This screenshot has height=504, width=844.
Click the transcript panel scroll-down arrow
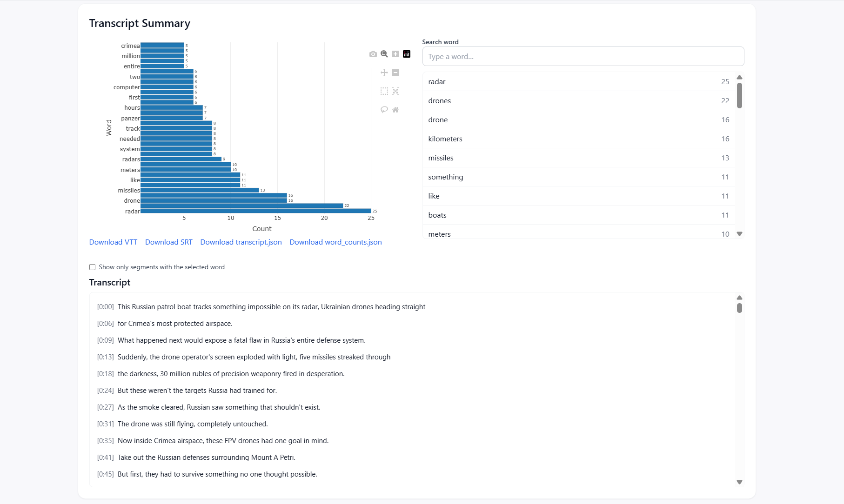[739, 482]
